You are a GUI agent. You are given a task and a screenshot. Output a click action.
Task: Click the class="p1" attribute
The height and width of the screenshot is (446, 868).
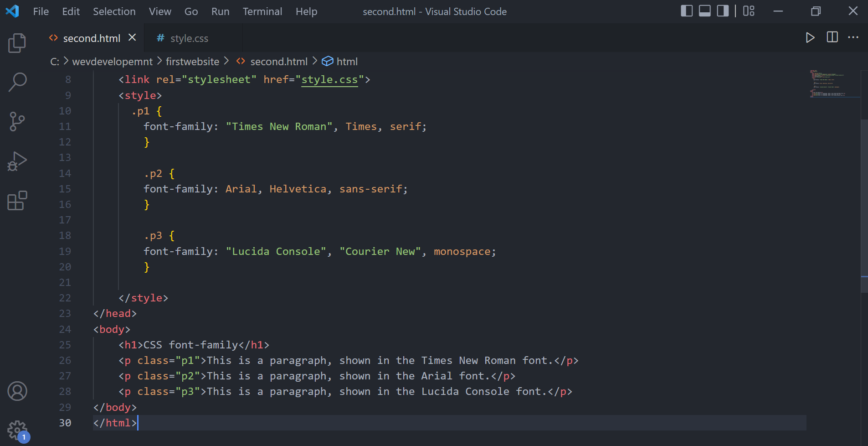(169, 360)
